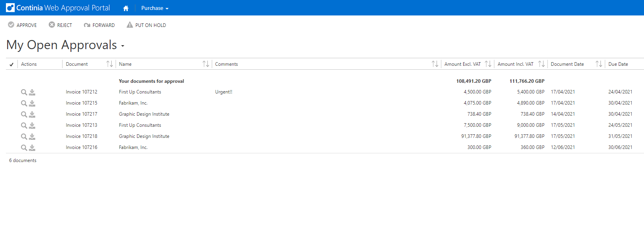Click 4,890.00 GBP amount
The image size is (644, 248).
click(x=531, y=103)
